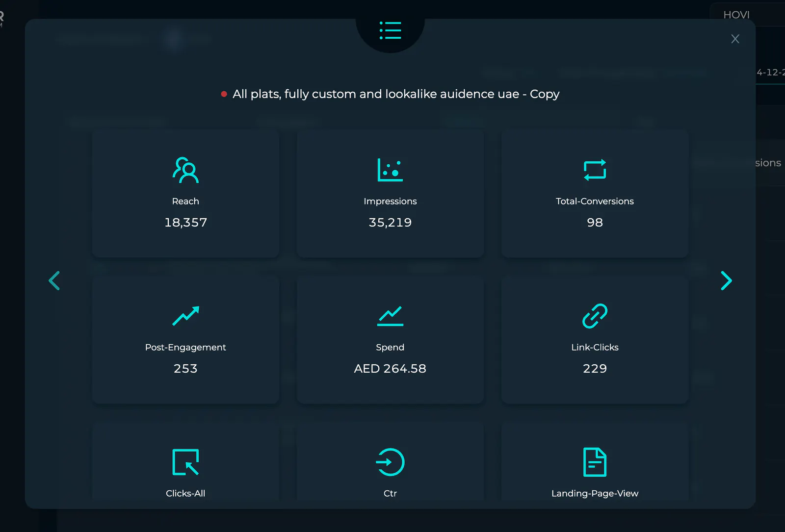Click the Total-Conversions label

pos(595,201)
